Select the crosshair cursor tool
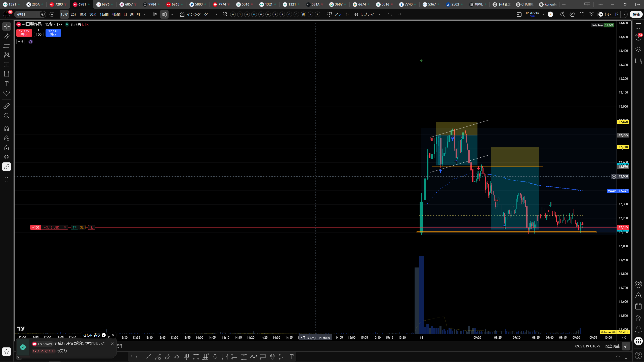Viewport: 644px width, 362px height. [x=7, y=26]
